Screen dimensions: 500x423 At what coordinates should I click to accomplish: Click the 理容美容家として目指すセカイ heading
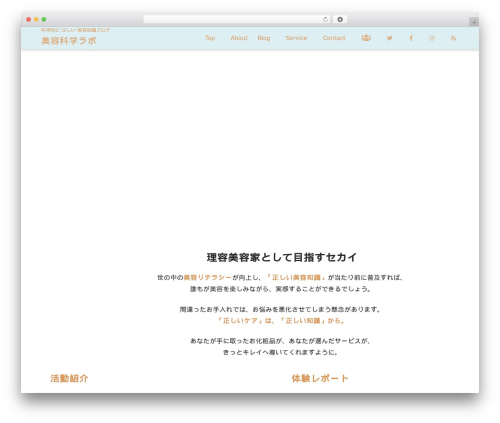pyautogui.click(x=282, y=257)
